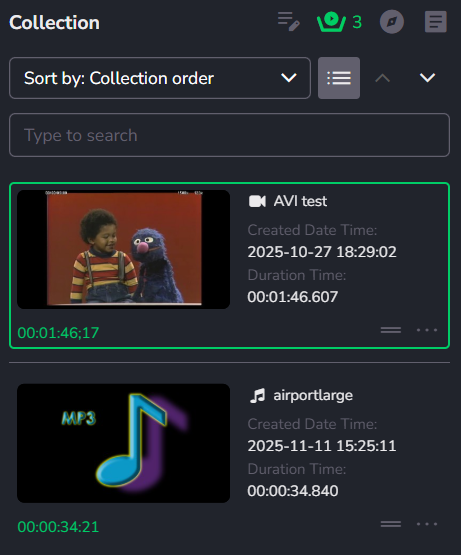Click the up chevron sort arrow

click(382, 78)
